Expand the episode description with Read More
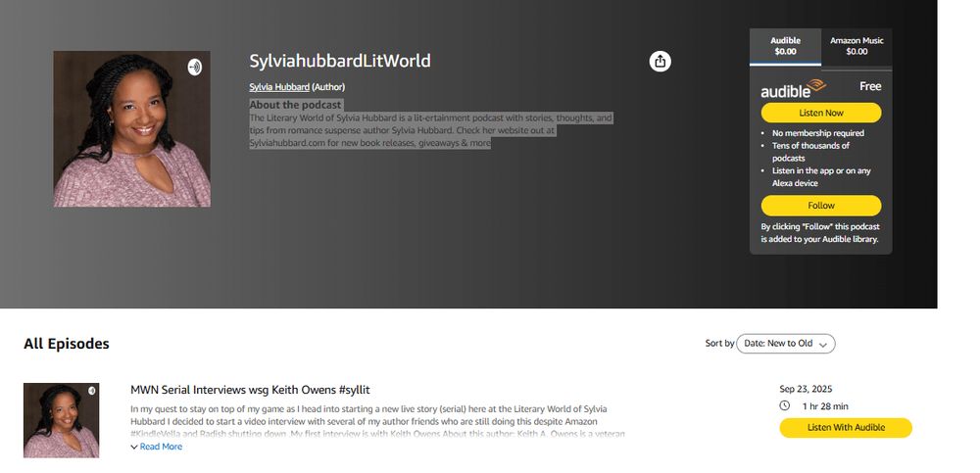Screen dimensions: 980x473 point(156,447)
